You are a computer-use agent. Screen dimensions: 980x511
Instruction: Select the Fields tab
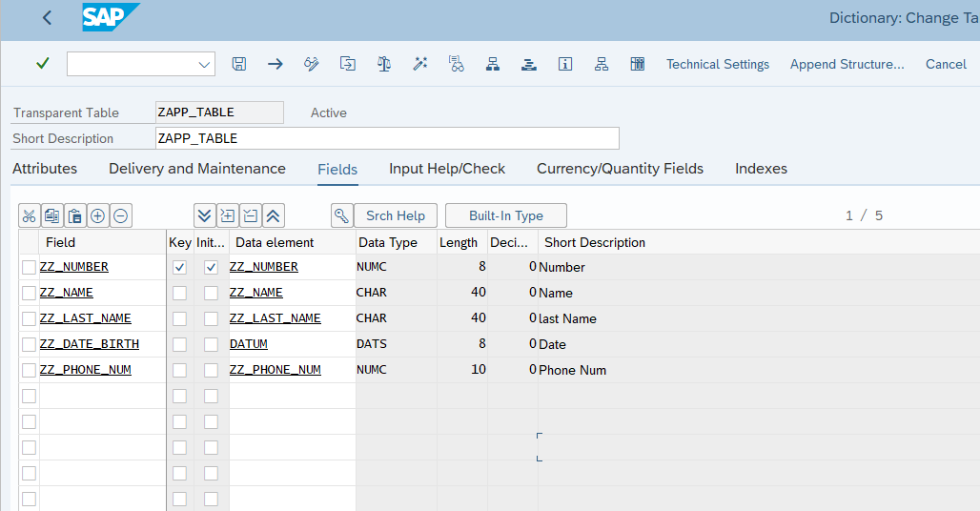coord(337,170)
